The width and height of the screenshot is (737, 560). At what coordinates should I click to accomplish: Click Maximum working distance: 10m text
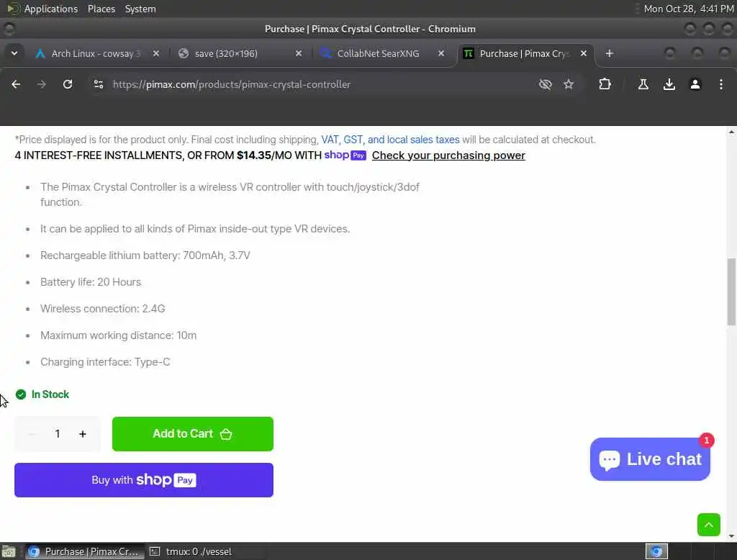tap(119, 335)
